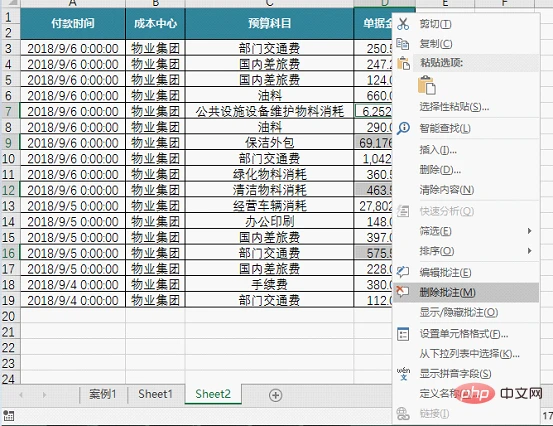
Task: Click the 69,176 amount cell in row 9
Action: tap(373, 143)
